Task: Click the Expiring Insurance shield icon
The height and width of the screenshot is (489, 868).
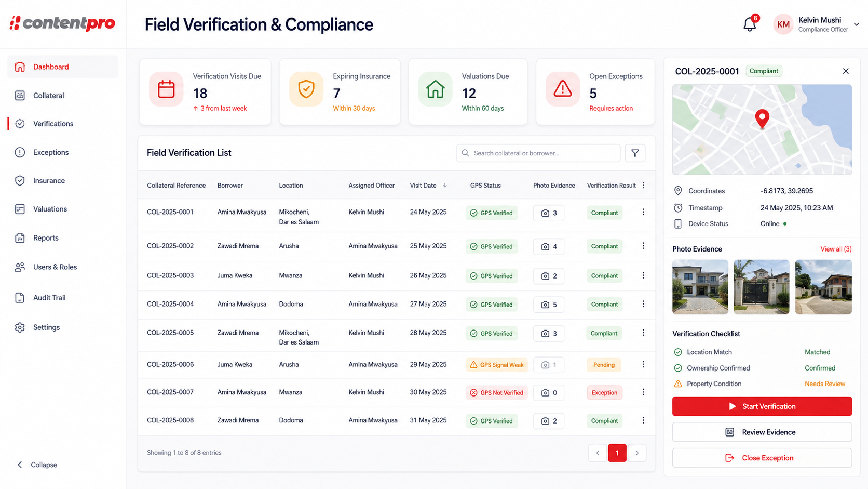Action: click(x=306, y=89)
